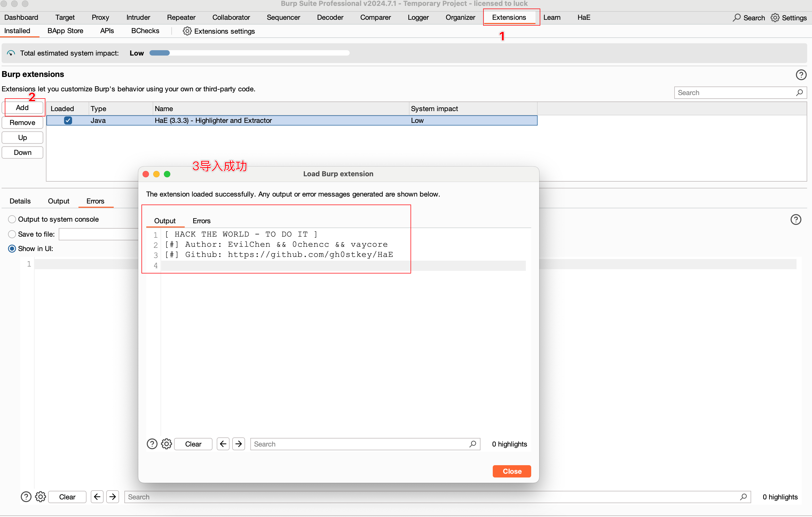Select the Output to system console radio button
The image size is (812, 517).
12,219
